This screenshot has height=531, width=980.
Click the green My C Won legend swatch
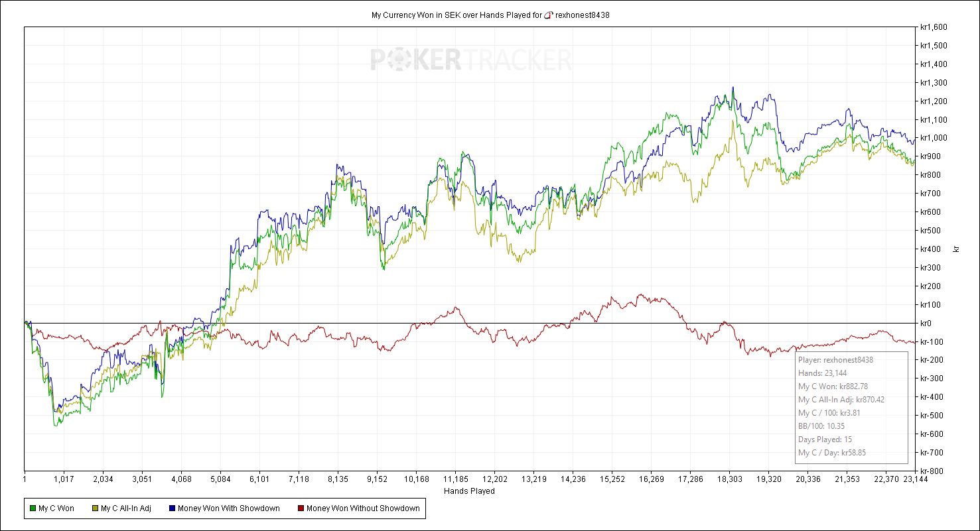pos(33,508)
